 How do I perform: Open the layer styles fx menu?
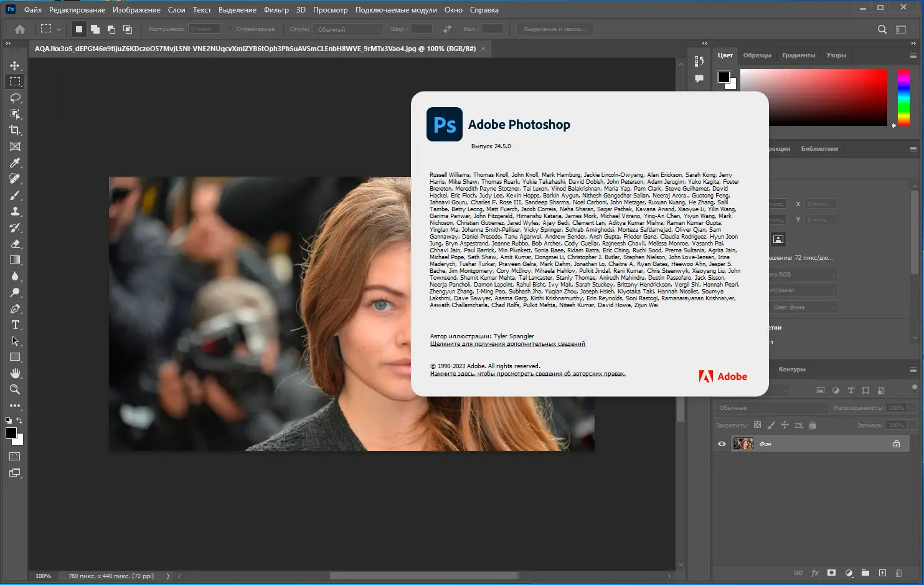coord(816,573)
